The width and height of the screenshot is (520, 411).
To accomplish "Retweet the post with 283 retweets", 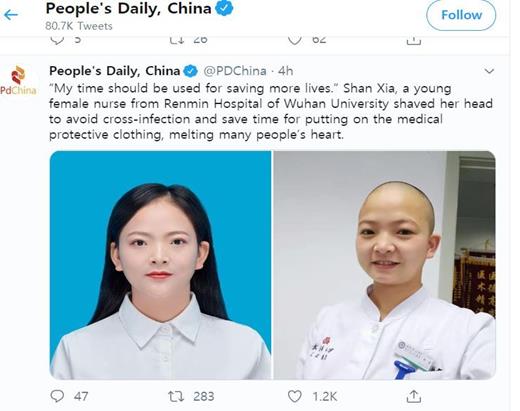I will point(176,396).
